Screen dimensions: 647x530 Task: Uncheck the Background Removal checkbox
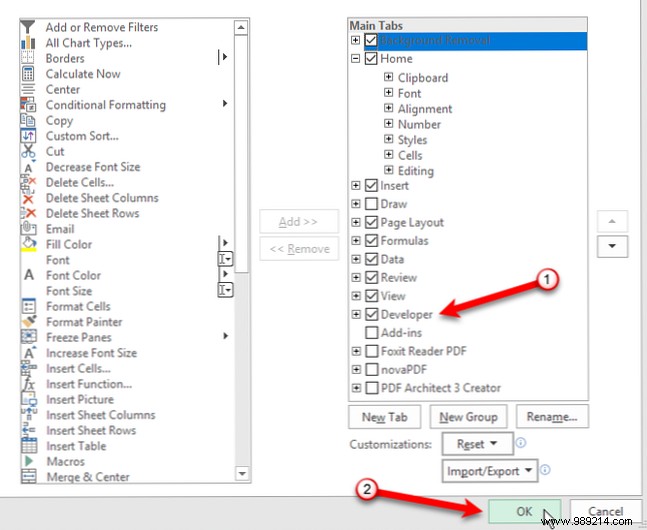(371, 40)
